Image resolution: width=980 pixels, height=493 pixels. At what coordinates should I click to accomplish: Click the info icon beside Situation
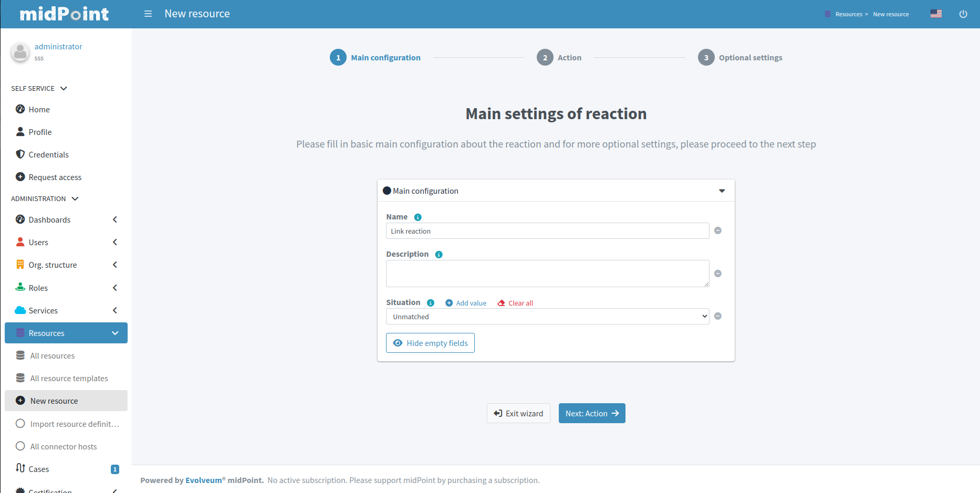coord(430,303)
